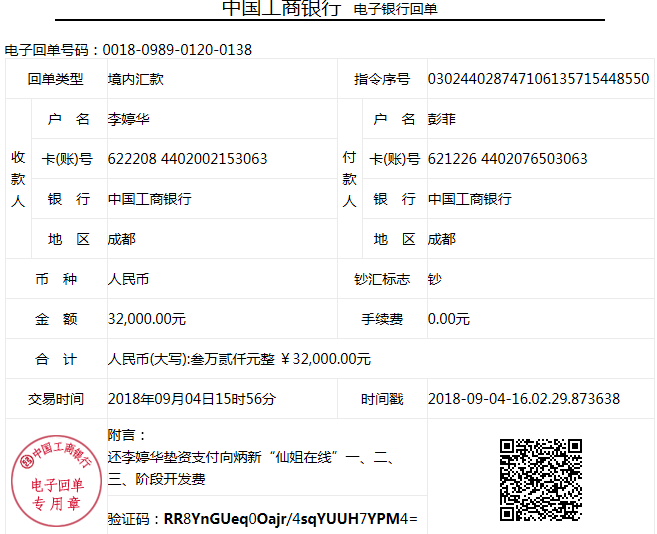Click the 人民币 currency value in 币种 row

128,279
